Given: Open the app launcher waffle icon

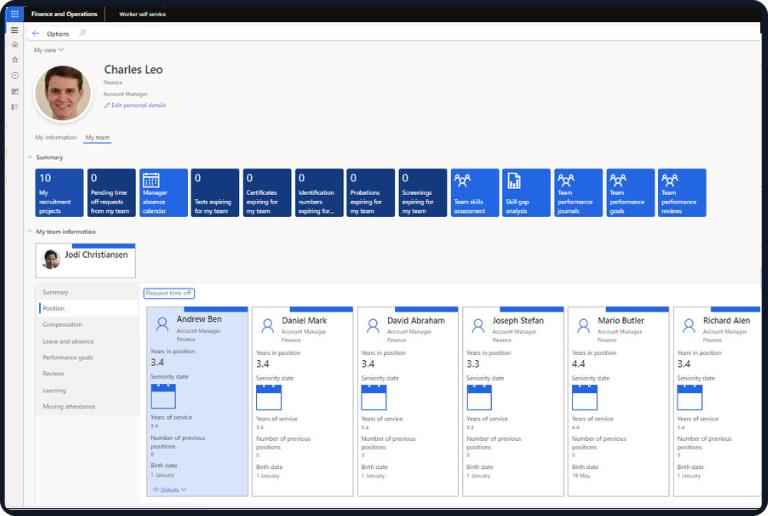Looking at the screenshot, I should pos(15,14).
